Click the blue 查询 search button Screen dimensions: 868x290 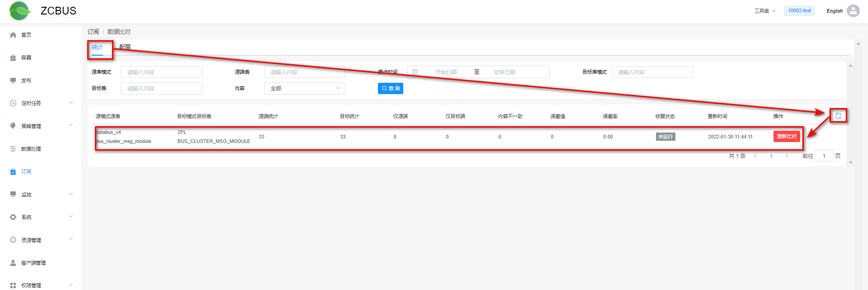point(390,89)
